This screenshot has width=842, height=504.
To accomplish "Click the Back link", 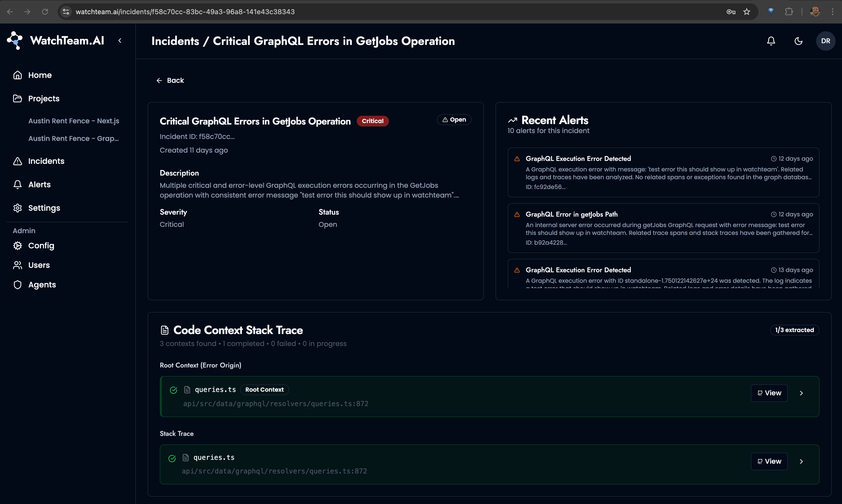I will pos(170,81).
